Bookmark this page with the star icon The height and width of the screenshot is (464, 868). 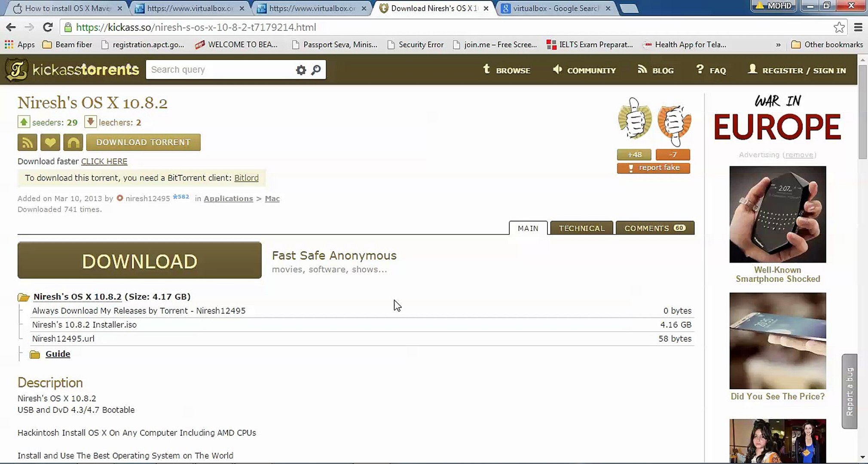coord(839,27)
